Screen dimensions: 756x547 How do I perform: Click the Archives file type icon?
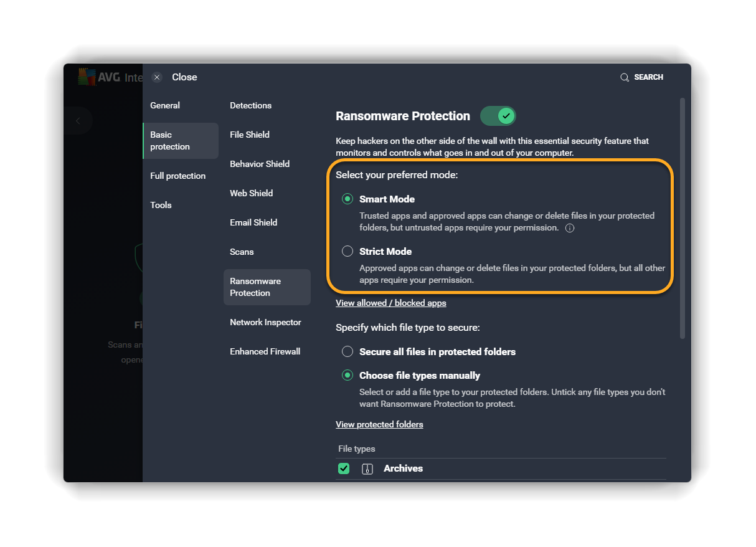point(367,469)
